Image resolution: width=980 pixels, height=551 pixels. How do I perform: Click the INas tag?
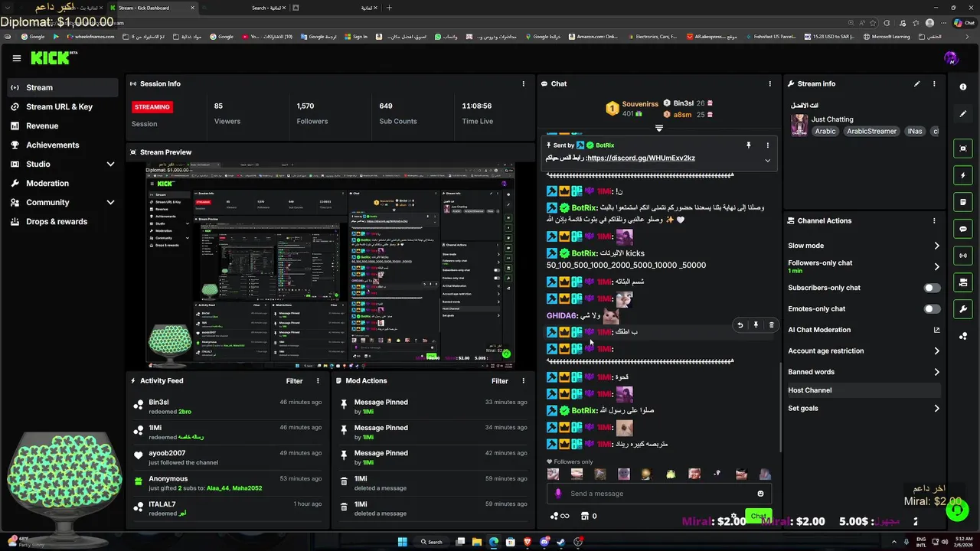pyautogui.click(x=915, y=132)
